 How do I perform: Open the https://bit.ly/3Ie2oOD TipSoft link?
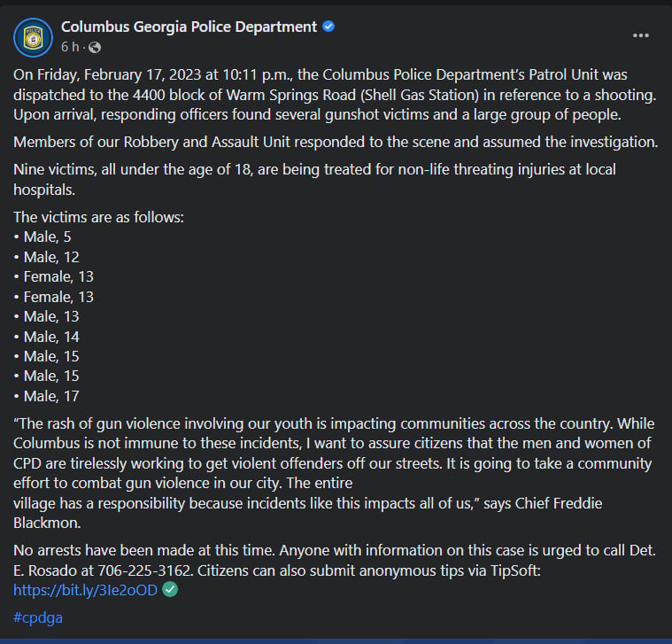85,590
